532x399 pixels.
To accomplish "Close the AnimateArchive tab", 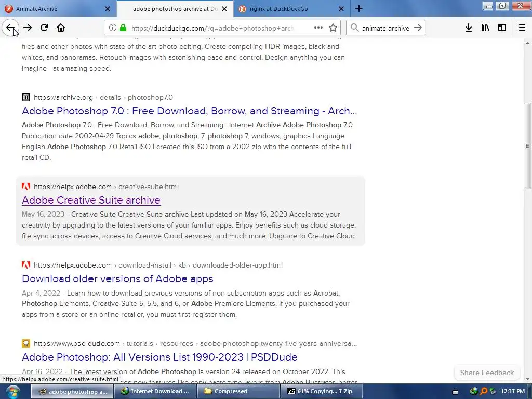I will pos(107,9).
